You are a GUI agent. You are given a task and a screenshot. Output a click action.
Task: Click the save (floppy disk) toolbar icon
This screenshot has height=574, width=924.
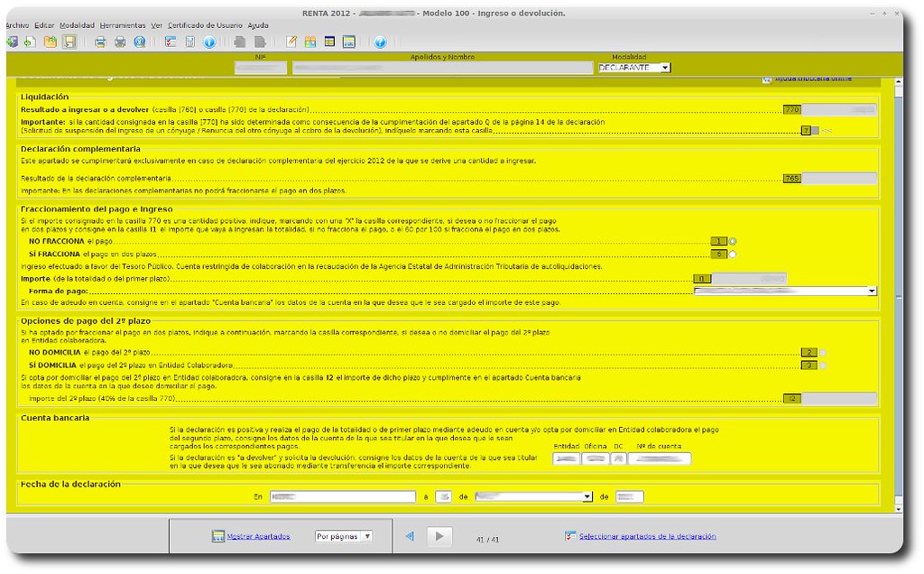pyautogui.click(x=69, y=42)
